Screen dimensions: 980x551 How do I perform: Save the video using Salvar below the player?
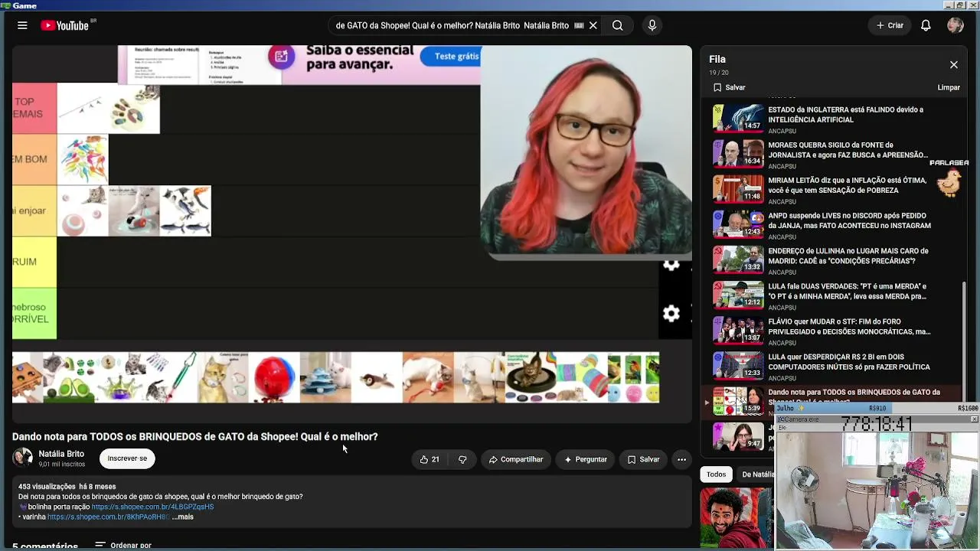pos(643,459)
